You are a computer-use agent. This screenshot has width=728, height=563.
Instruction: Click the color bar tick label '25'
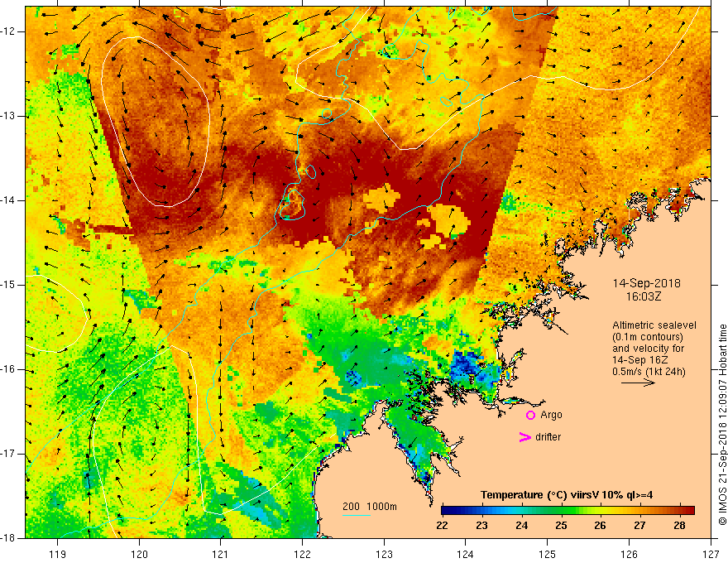tap(561, 526)
